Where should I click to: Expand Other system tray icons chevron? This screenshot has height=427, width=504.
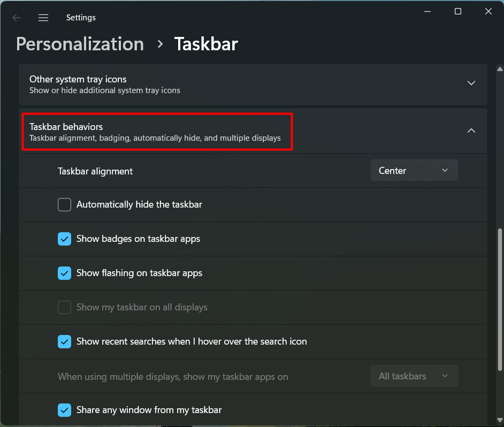coord(471,83)
